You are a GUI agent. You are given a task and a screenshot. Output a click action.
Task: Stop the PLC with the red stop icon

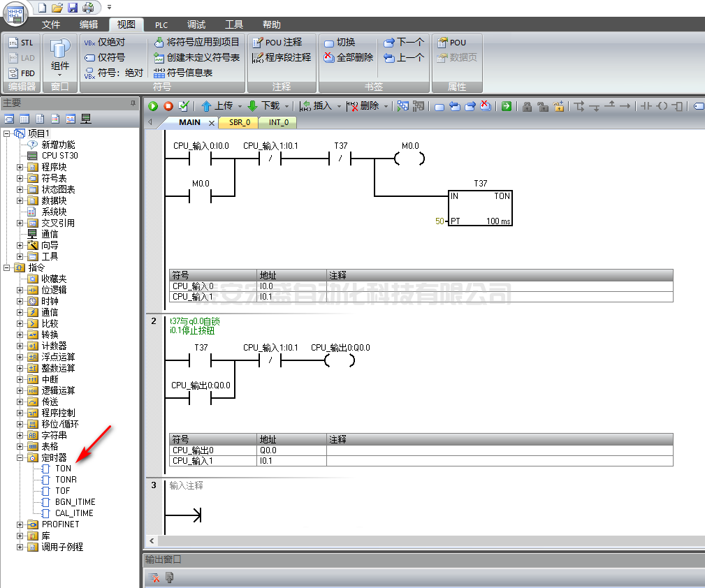coord(168,107)
